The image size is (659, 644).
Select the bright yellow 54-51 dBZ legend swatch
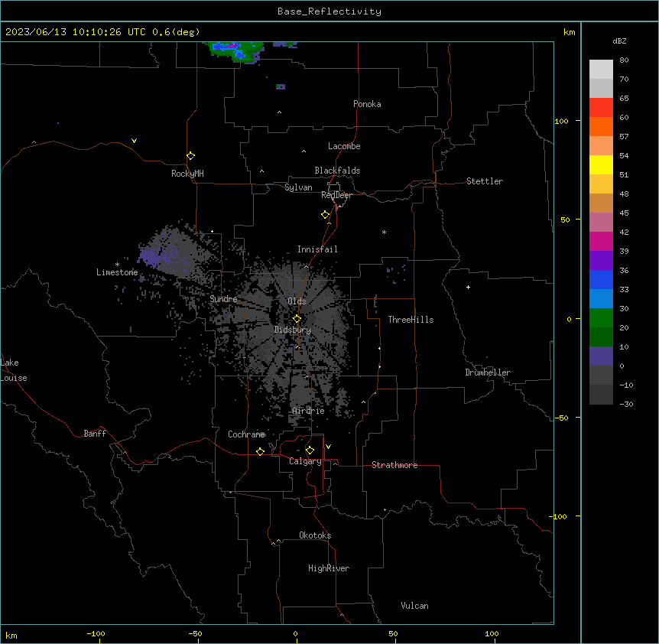click(x=601, y=164)
